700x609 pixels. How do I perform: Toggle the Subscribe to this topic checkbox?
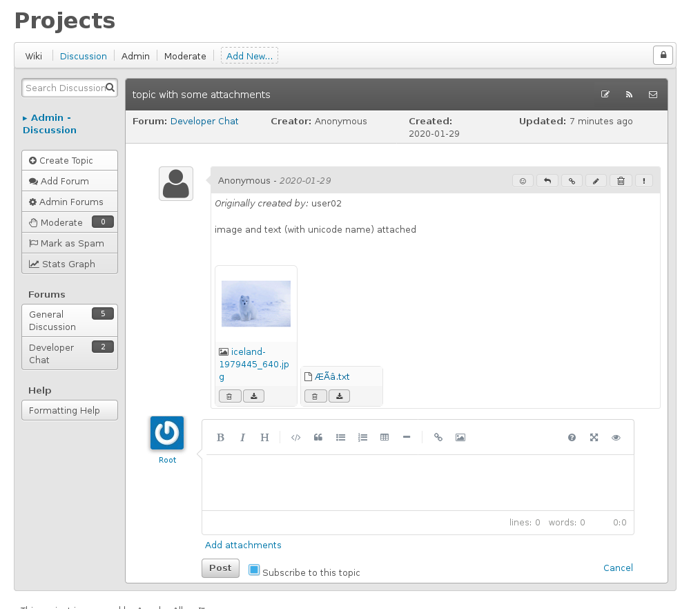(x=254, y=570)
